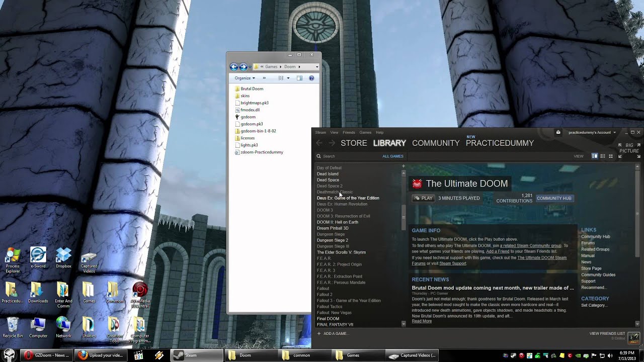Click the Steam forward arrow
The height and width of the screenshot is (362, 644).
pos(332,143)
